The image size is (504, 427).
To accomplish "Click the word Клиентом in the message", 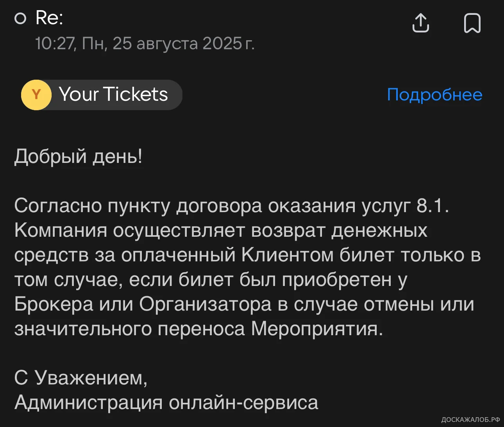I will click(287, 255).
